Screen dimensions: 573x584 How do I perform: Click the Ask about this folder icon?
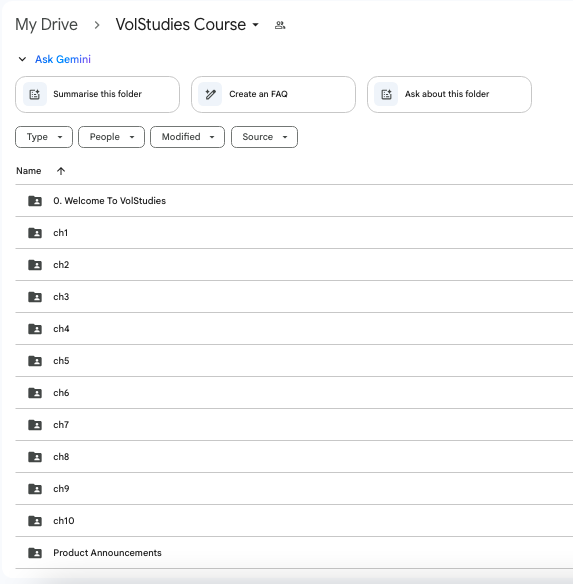(386, 94)
